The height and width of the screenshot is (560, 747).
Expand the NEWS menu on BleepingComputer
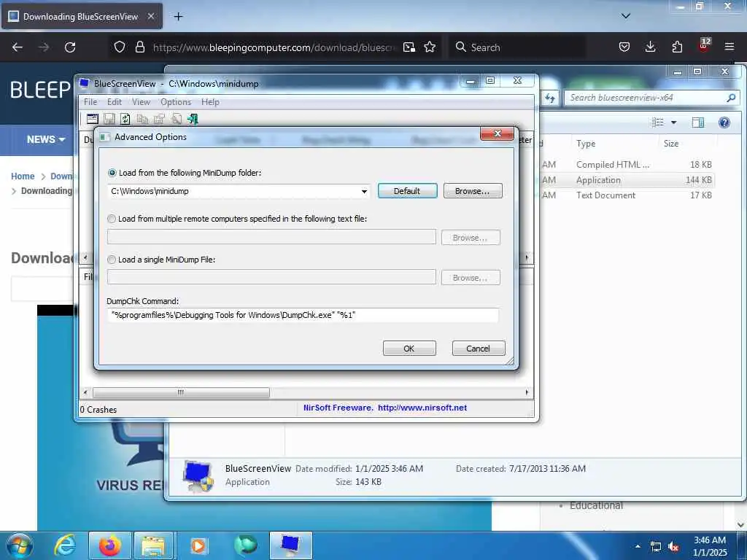pos(46,139)
